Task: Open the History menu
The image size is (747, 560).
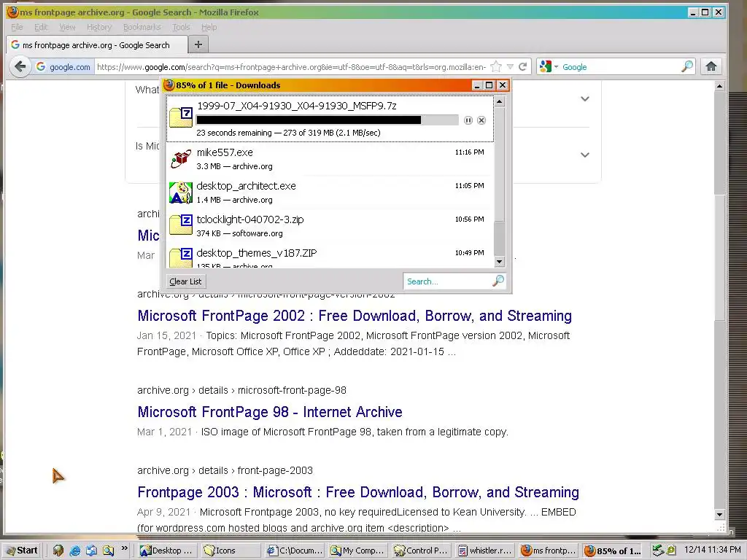Action: [x=99, y=27]
